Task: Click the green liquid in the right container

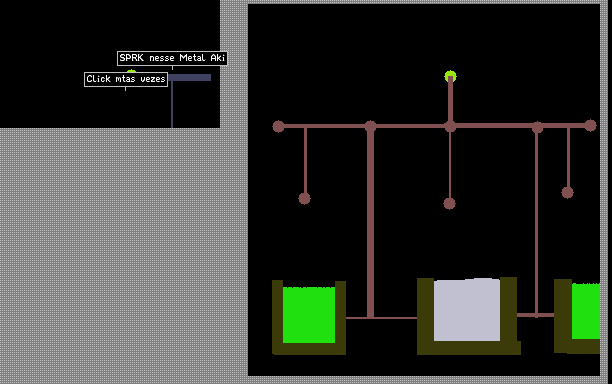Action: 586,311
